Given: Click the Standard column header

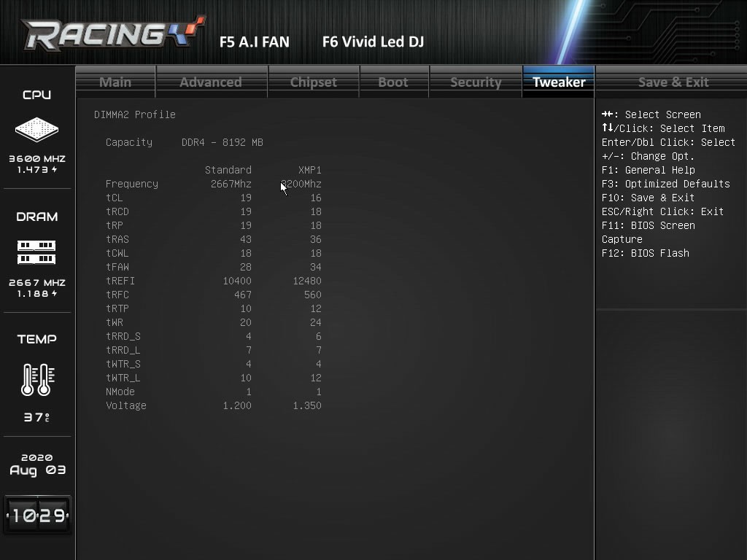Looking at the screenshot, I should pos(228,170).
